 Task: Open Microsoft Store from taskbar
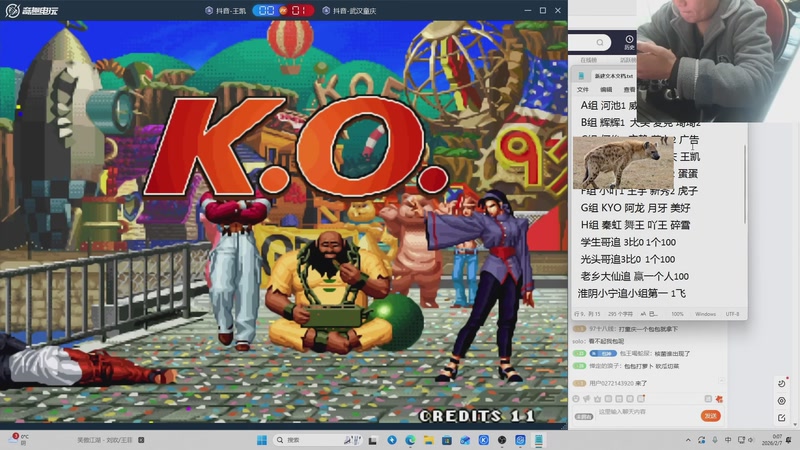[447, 440]
